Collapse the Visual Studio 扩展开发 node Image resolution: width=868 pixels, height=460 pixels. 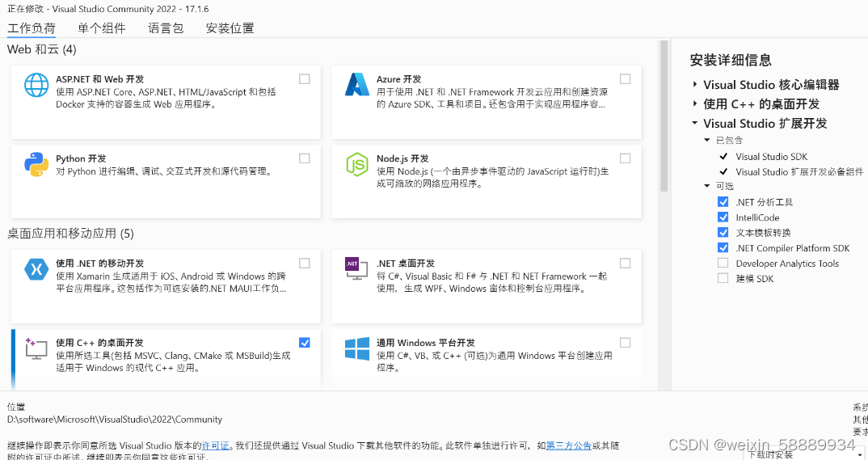[695, 123]
